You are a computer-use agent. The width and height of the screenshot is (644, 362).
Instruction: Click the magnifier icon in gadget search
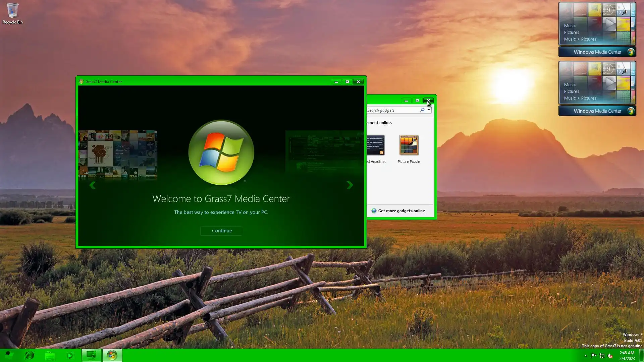(422, 110)
